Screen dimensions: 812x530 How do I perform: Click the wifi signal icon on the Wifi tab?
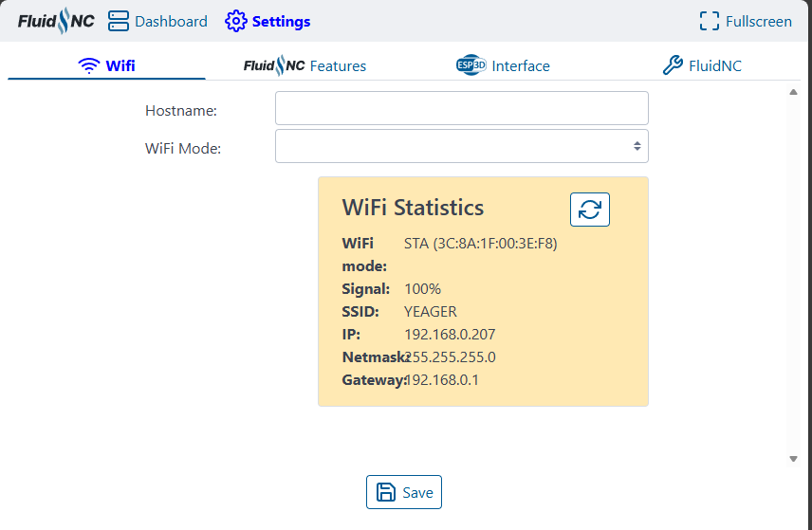[x=89, y=65]
